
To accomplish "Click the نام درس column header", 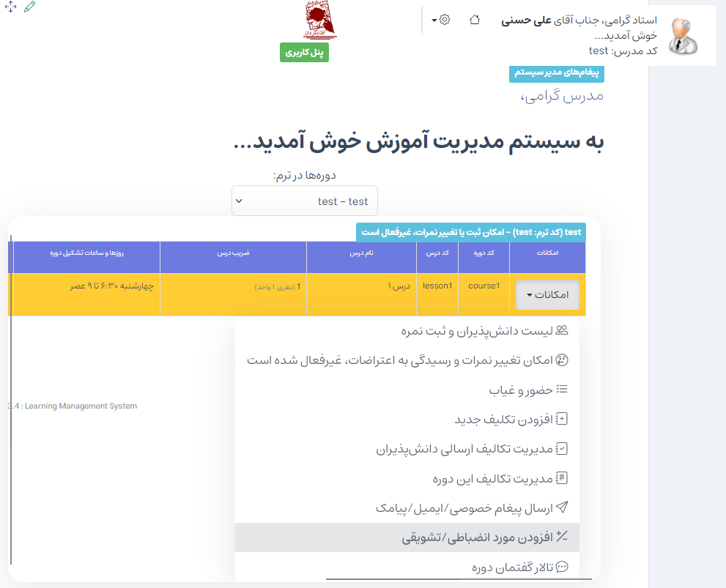I will tap(362, 257).
